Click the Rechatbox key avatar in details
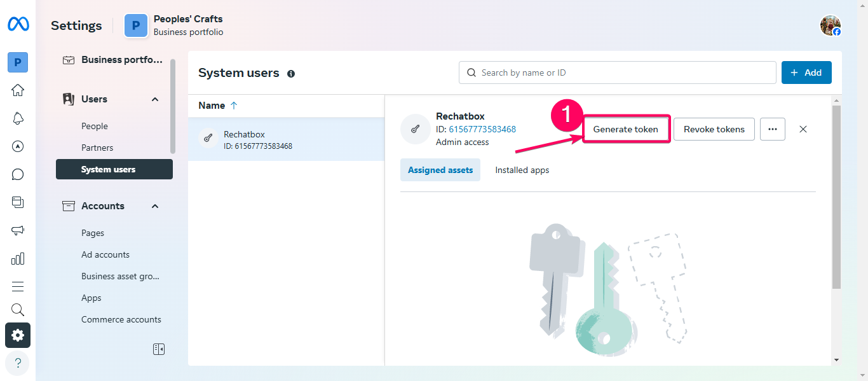The height and width of the screenshot is (381, 868). [x=415, y=129]
